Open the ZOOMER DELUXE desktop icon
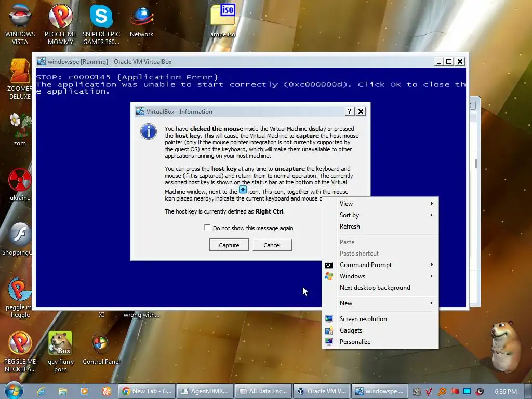 tap(20, 79)
